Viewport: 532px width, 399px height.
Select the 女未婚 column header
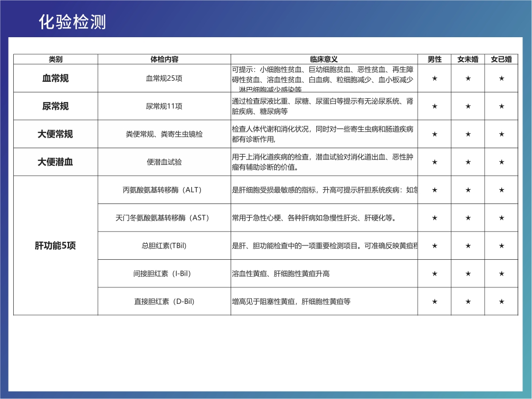point(468,59)
